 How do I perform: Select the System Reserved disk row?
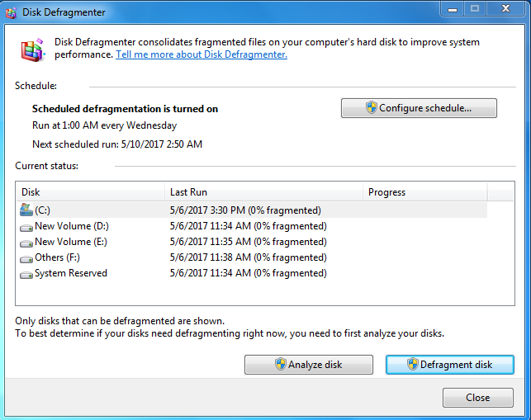point(252,273)
